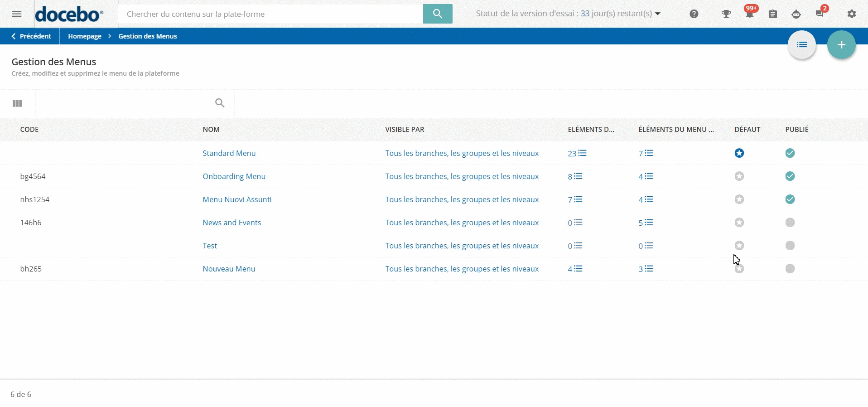Open the gamification trophy icon
This screenshot has height=407, width=868.
(726, 14)
